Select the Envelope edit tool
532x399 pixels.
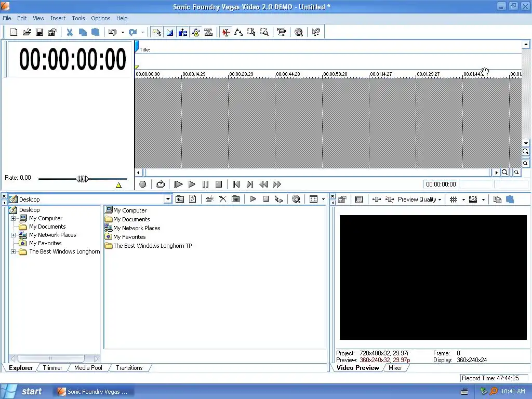[238, 32]
